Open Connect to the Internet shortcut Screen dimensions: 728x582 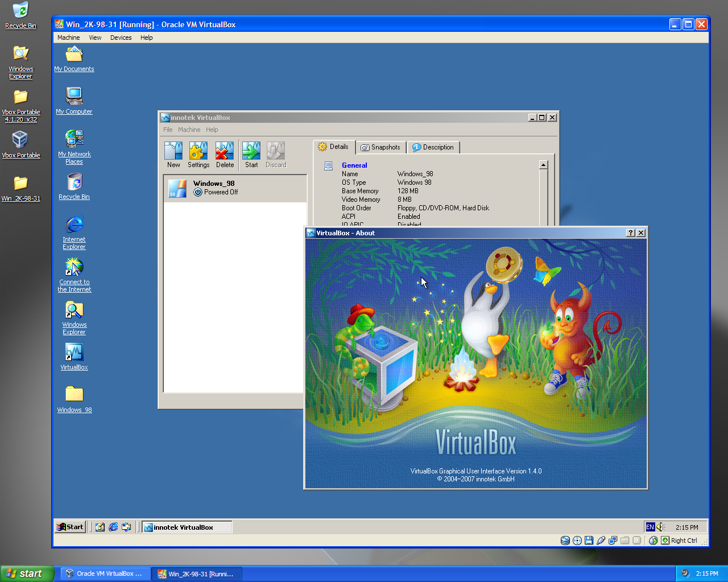pyautogui.click(x=74, y=275)
